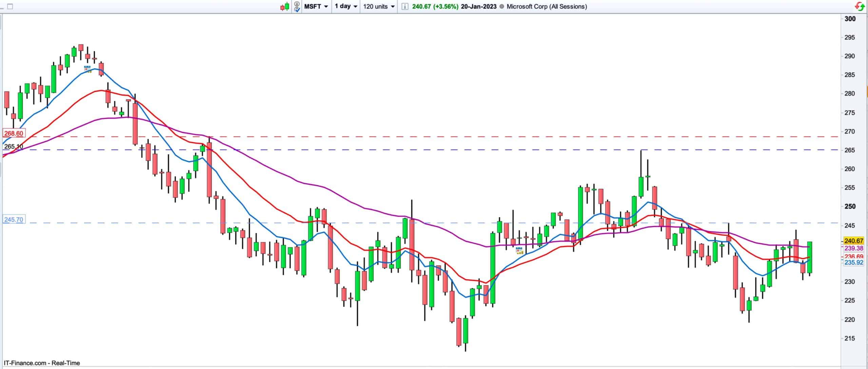Open the MSFT ticker dropdown
Image resolution: width=868 pixels, height=369 pixels.
click(x=316, y=6)
